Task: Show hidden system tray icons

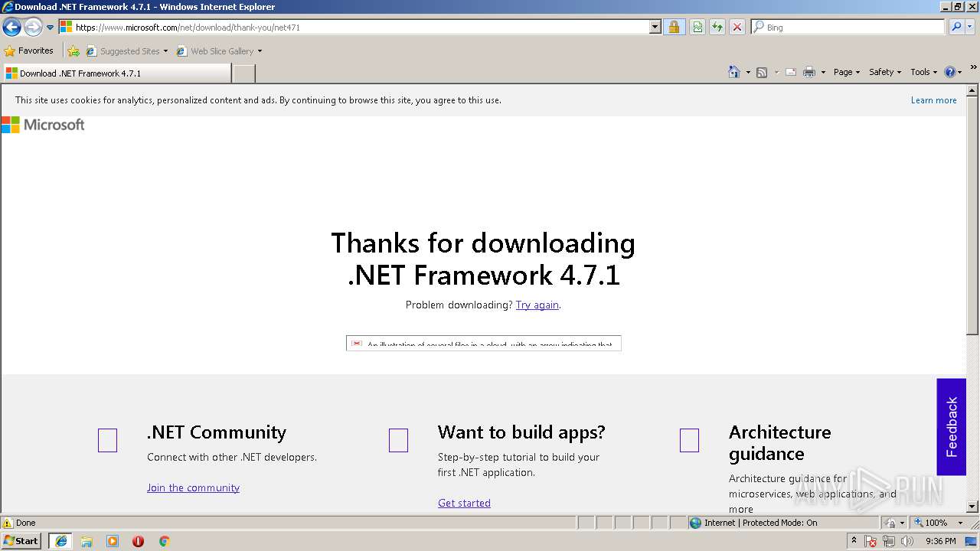Action: [854, 541]
